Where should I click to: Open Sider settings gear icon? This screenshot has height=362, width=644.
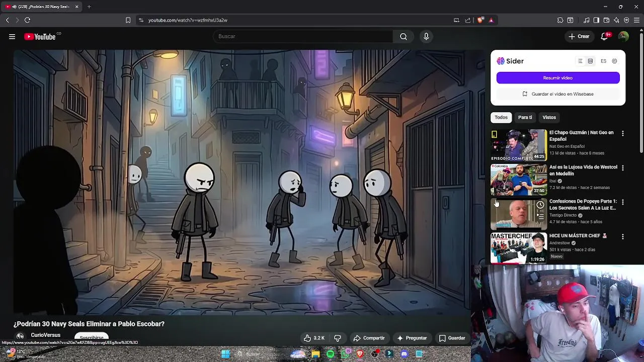pos(614,61)
